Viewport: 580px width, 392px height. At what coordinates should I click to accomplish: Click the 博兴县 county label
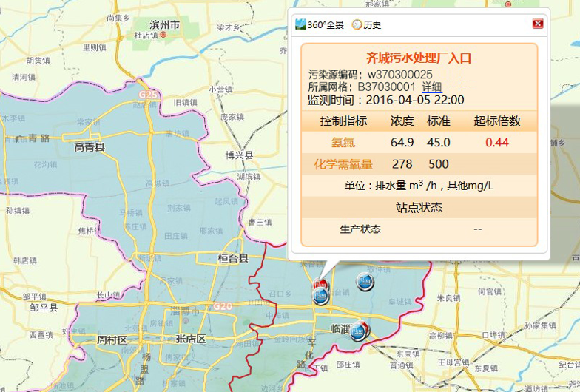pos(240,155)
